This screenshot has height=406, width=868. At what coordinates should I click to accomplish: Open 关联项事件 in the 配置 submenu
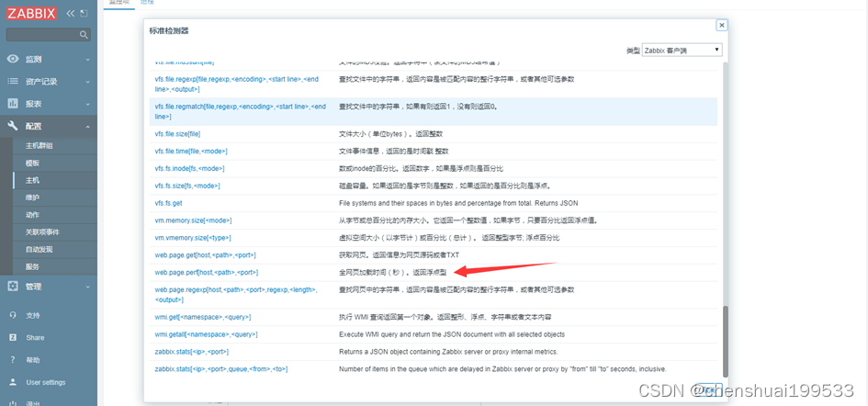[42, 232]
